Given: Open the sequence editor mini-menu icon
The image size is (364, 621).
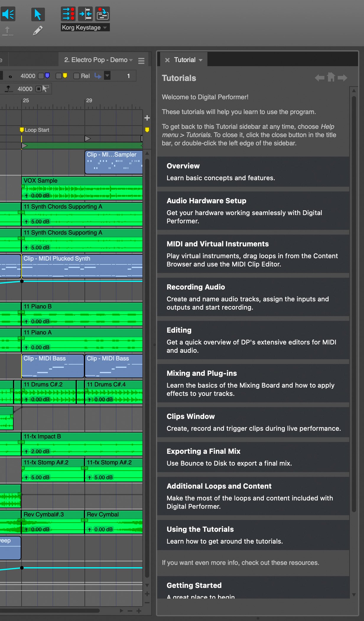Looking at the screenshot, I should [141, 61].
